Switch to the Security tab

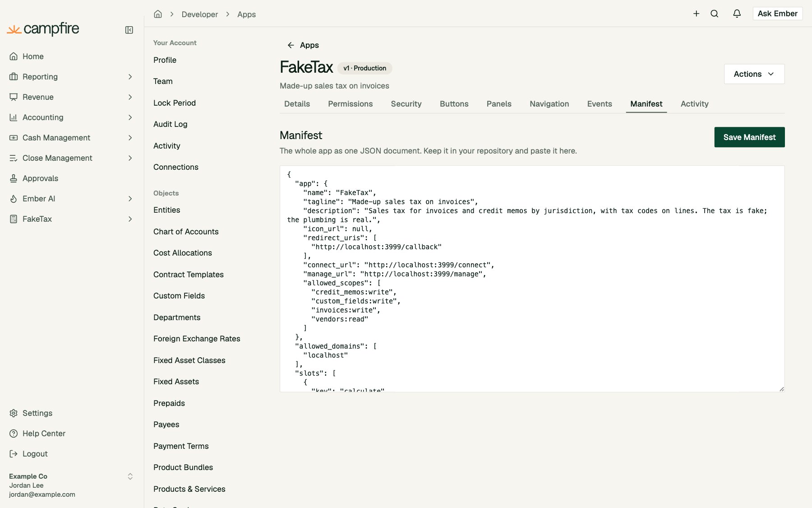click(406, 104)
